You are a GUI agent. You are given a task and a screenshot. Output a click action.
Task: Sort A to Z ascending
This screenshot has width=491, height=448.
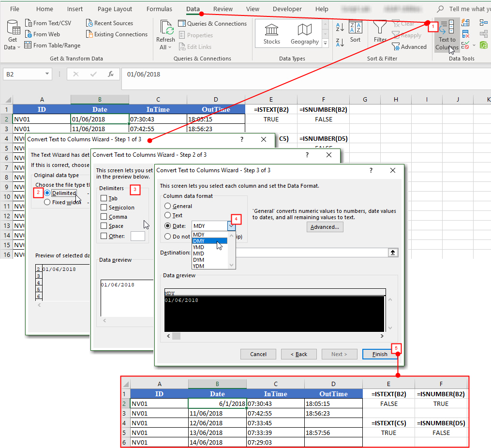(x=340, y=27)
